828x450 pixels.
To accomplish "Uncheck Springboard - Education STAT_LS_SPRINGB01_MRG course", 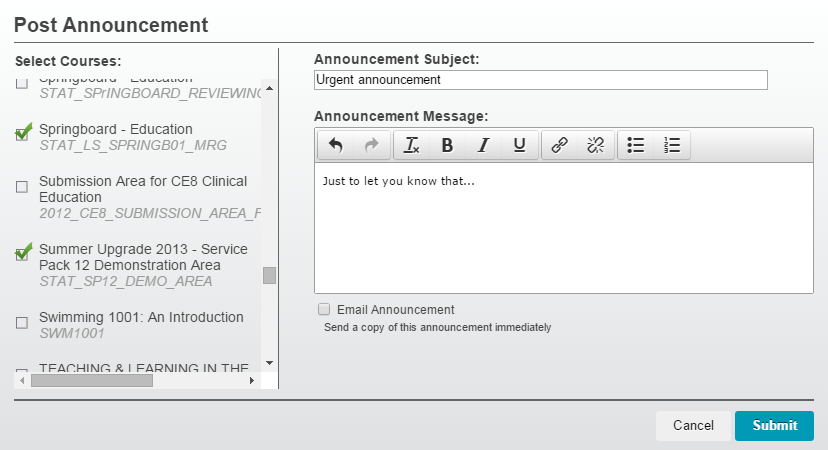I will pos(22,133).
